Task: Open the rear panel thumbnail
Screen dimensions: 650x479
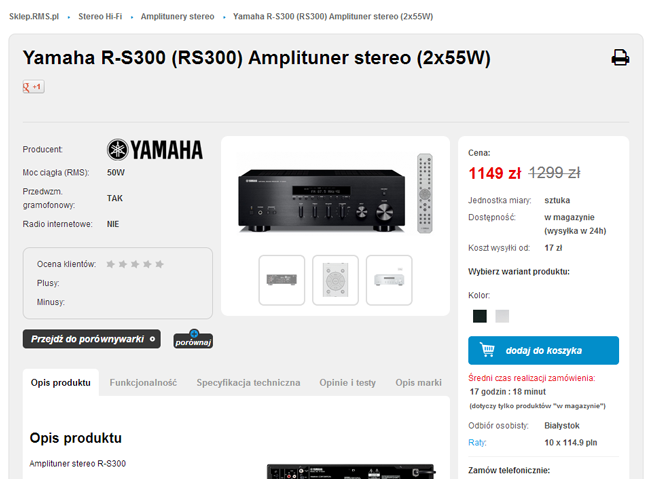Action: (282, 280)
